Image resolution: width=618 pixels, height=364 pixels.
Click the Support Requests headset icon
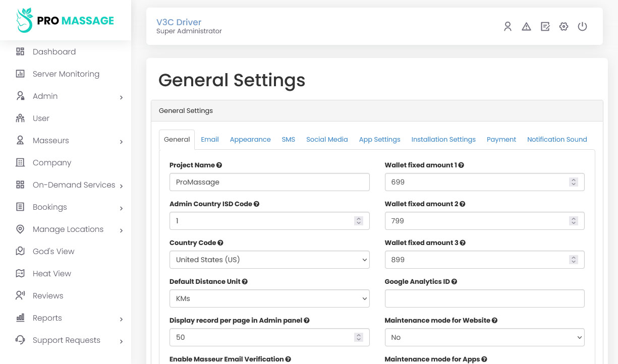[x=20, y=340]
